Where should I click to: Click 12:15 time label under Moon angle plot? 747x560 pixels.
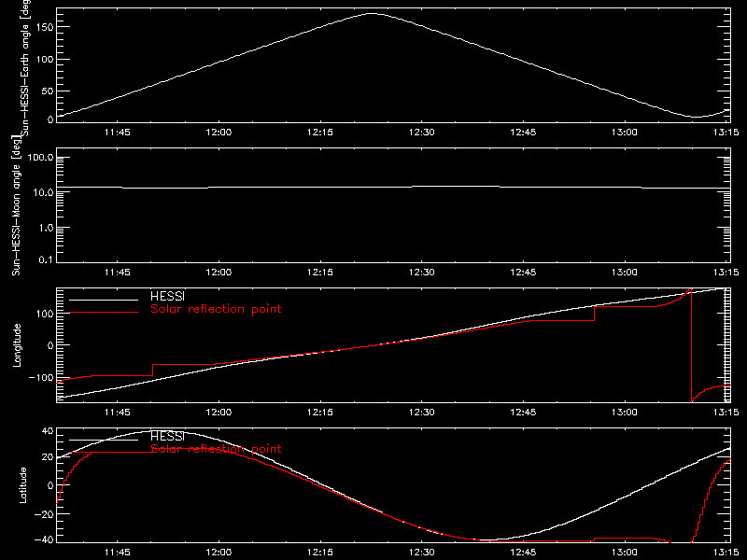click(x=320, y=272)
